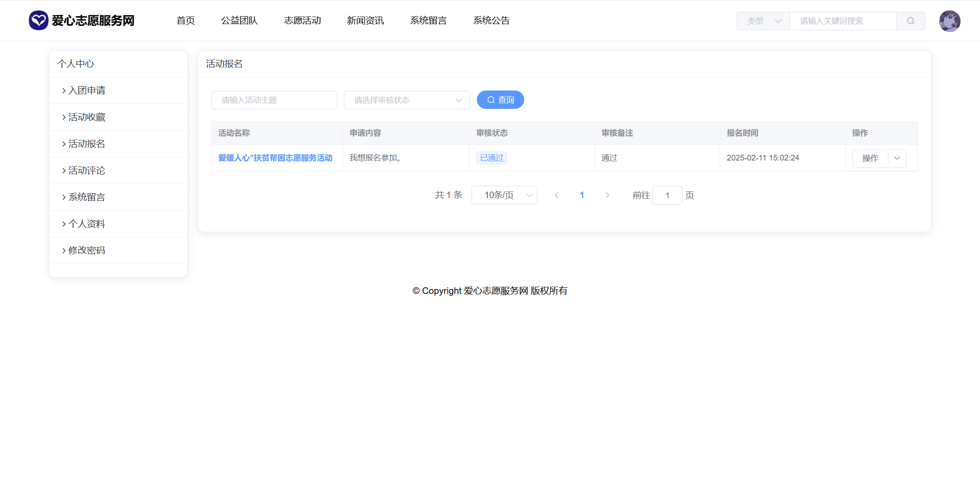Open the user avatar menu
This screenshot has height=502, width=980.
tap(949, 21)
